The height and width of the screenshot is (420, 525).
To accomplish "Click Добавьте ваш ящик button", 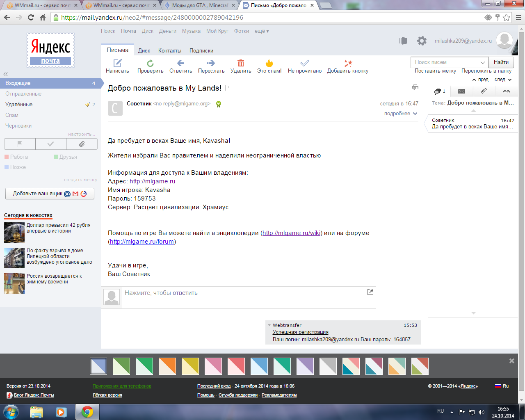I will click(50, 194).
